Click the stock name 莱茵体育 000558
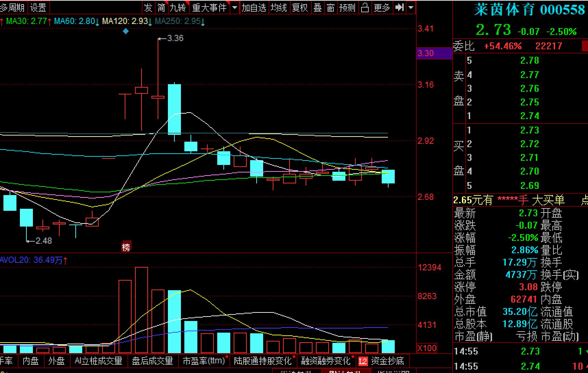 click(530, 10)
